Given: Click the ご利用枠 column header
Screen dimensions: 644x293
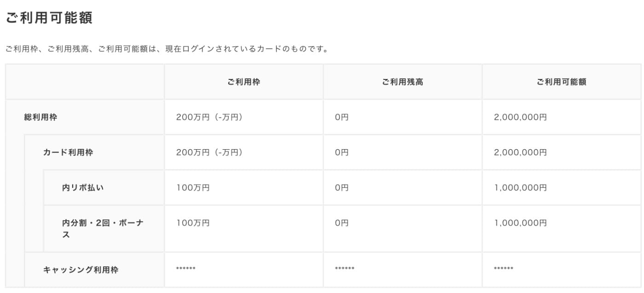Looking at the screenshot, I should pyautogui.click(x=243, y=82).
